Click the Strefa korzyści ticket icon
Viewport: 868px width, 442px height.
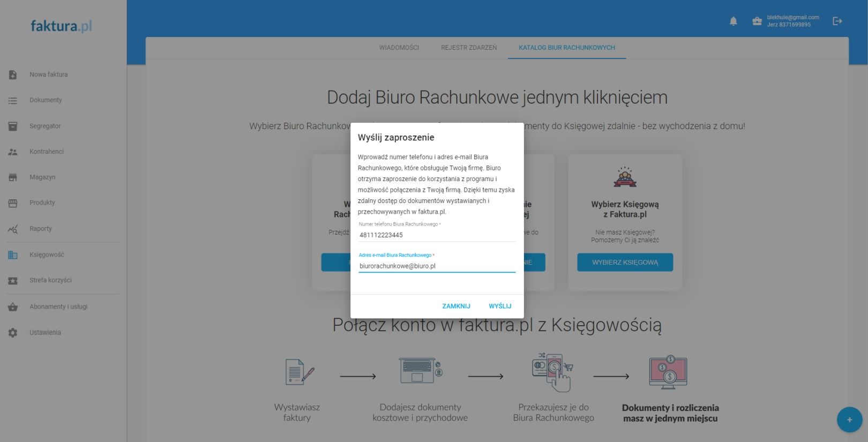point(13,281)
